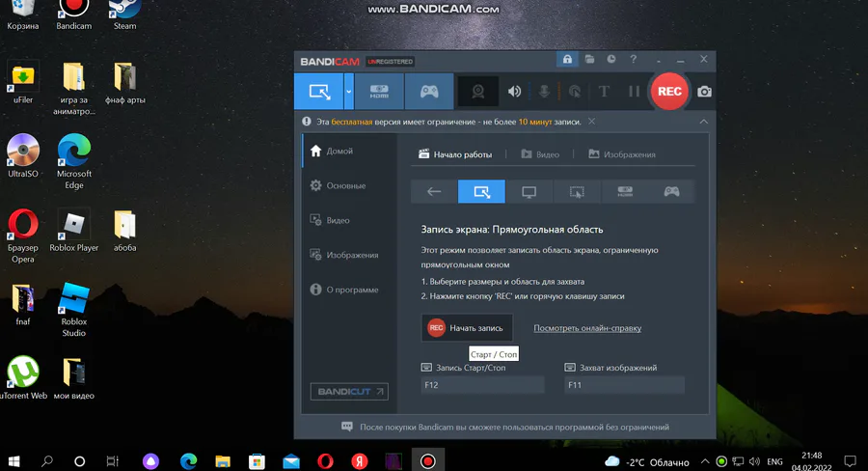Screen dimensions: 868x471
Task: Open the Bandicam desktop shortcut
Action: pos(73,15)
